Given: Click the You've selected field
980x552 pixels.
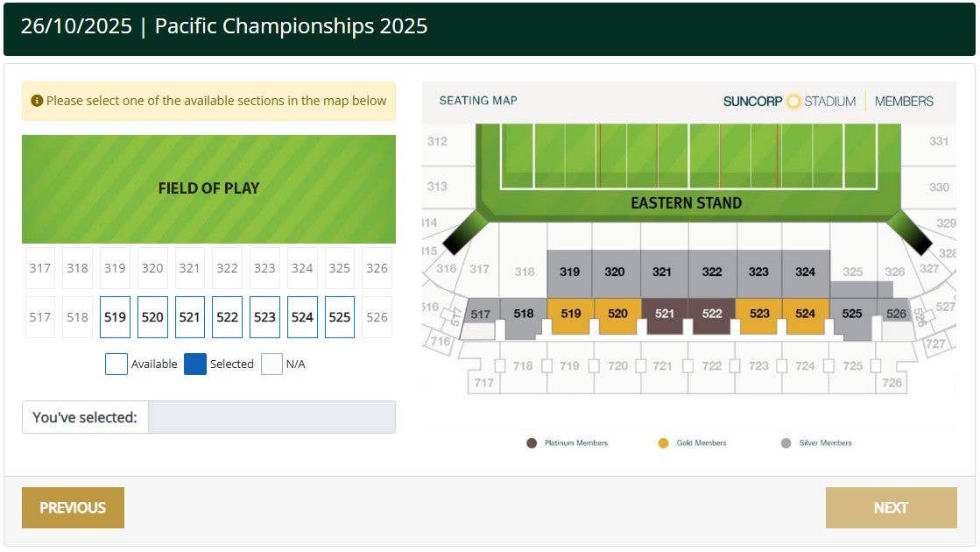Looking at the screenshot, I should pos(271,417).
